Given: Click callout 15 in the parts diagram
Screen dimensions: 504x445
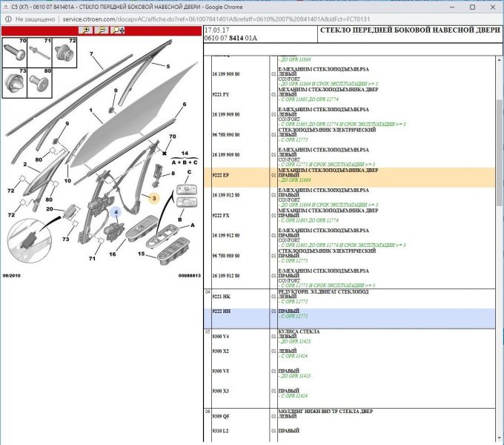Looking at the screenshot, I should click(142, 254).
